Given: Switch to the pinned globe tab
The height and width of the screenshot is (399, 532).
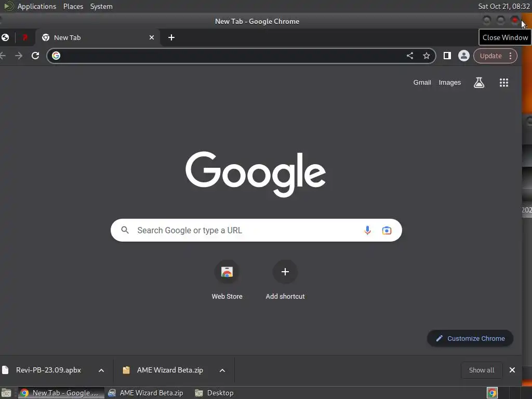Looking at the screenshot, I should [5, 37].
